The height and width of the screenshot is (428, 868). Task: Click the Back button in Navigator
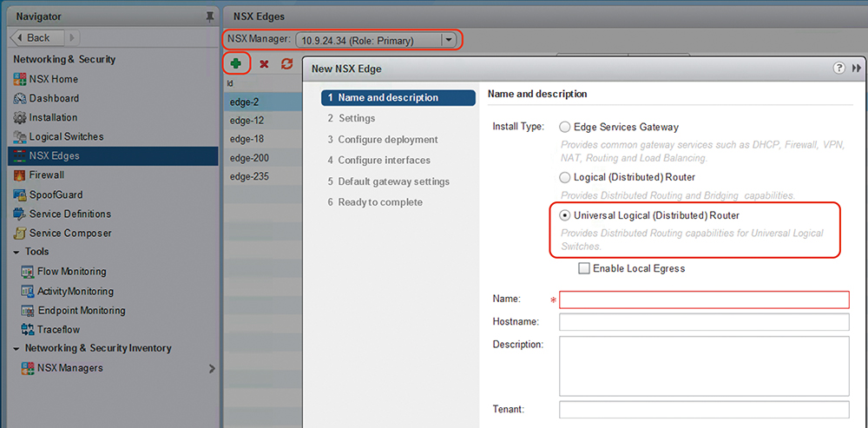pyautogui.click(x=39, y=37)
